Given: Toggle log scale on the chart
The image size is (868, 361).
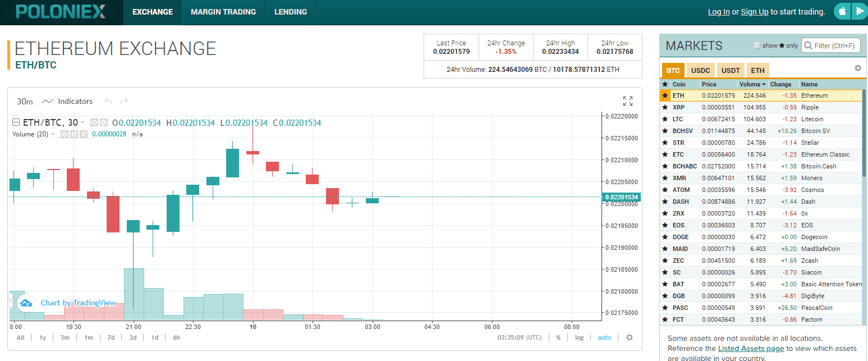Looking at the screenshot, I should point(579,337).
